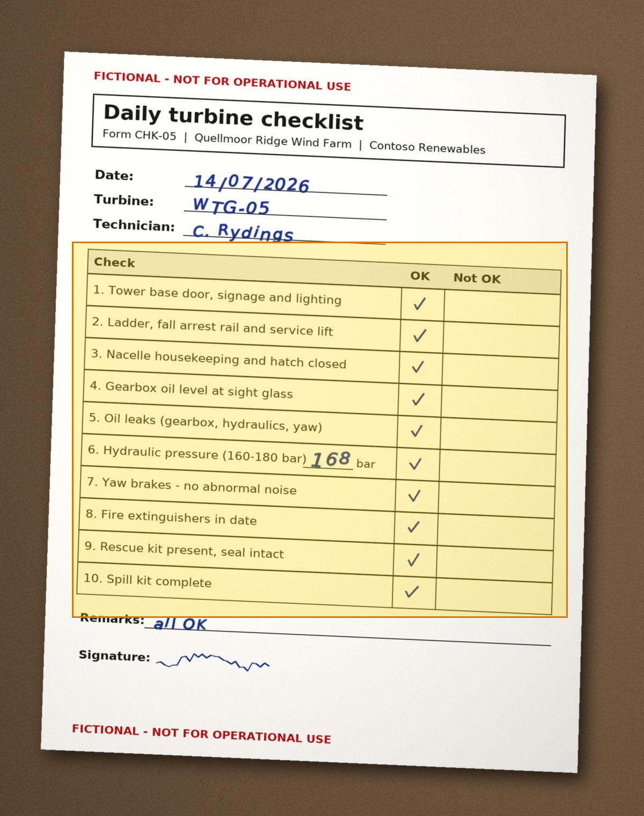Click the bottom 'FICTIONAL - NOT FOR OPERATIONAL USE' notice
This screenshot has height=816, width=644.
pos(202,734)
